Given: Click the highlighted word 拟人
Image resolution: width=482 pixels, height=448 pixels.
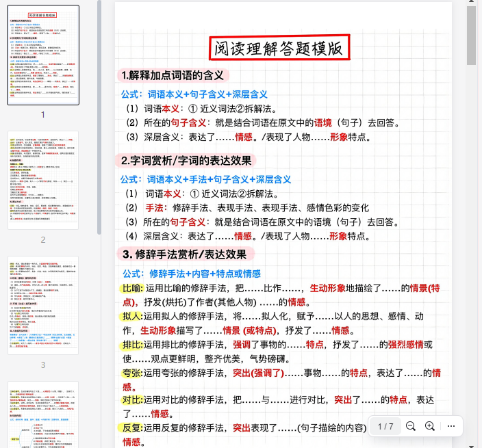Looking at the screenshot, I should pos(131,316).
